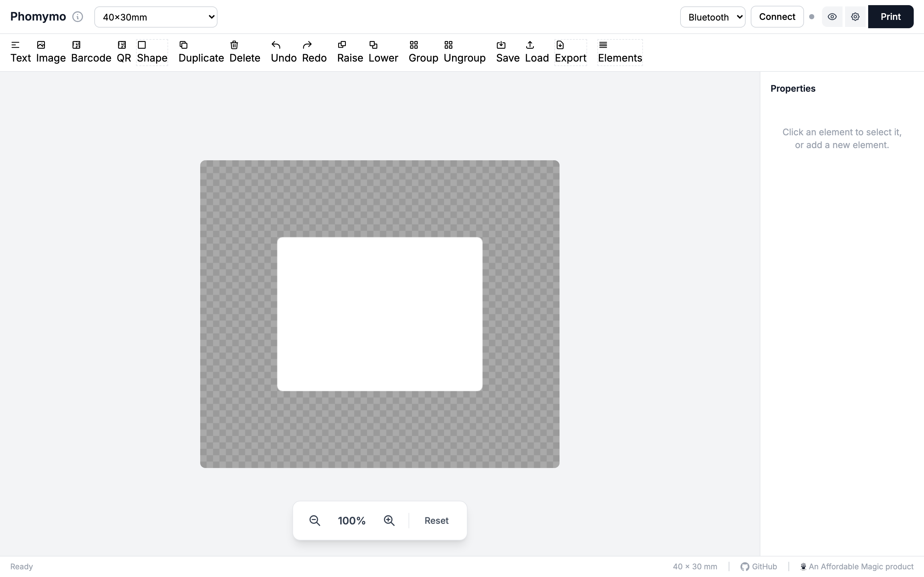Add a Text element to the label

(21, 52)
